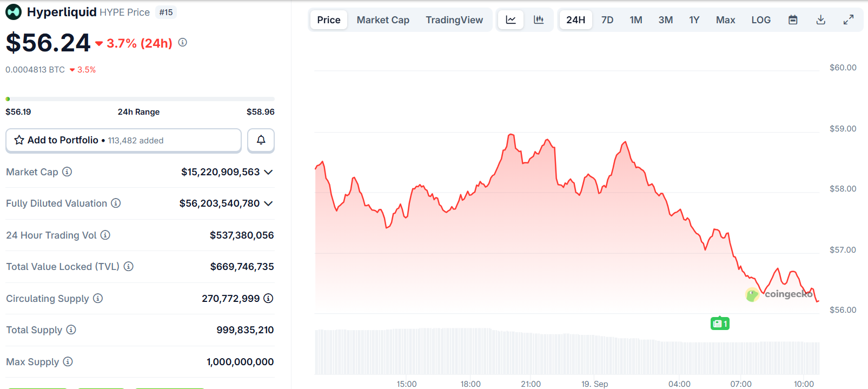The width and height of the screenshot is (868, 389).
Task: Click the 07:00 x-axis label
Action: pos(741,384)
